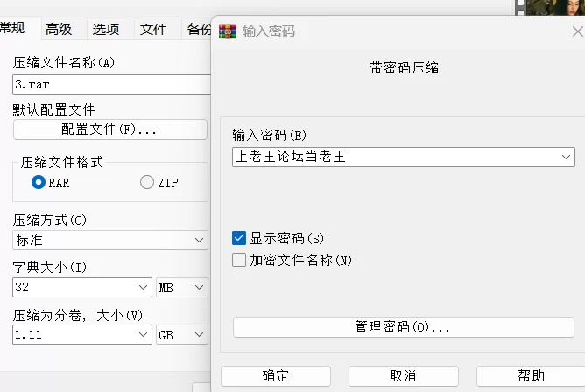Viewport: 585px width, 392px height.
Task: Choose the ZIP format radio button
Action: (147, 183)
